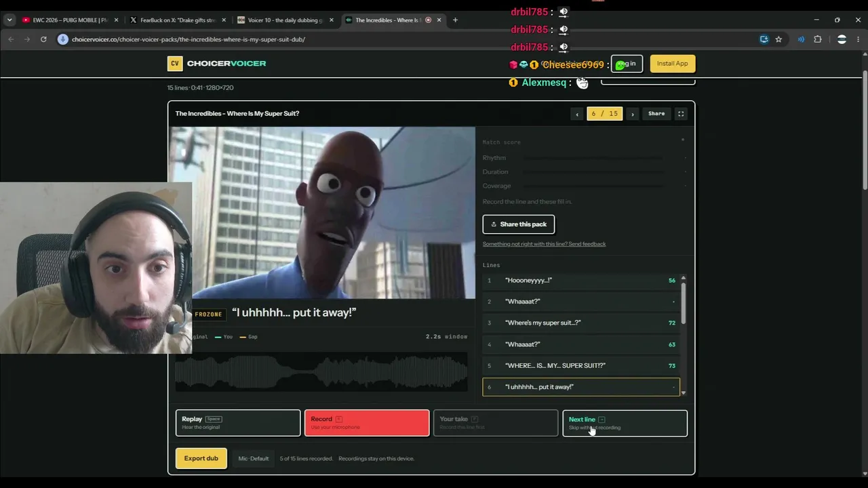Close the Voicer 10 tab
Image resolution: width=868 pixels, height=488 pixels.
pos(332,20)
